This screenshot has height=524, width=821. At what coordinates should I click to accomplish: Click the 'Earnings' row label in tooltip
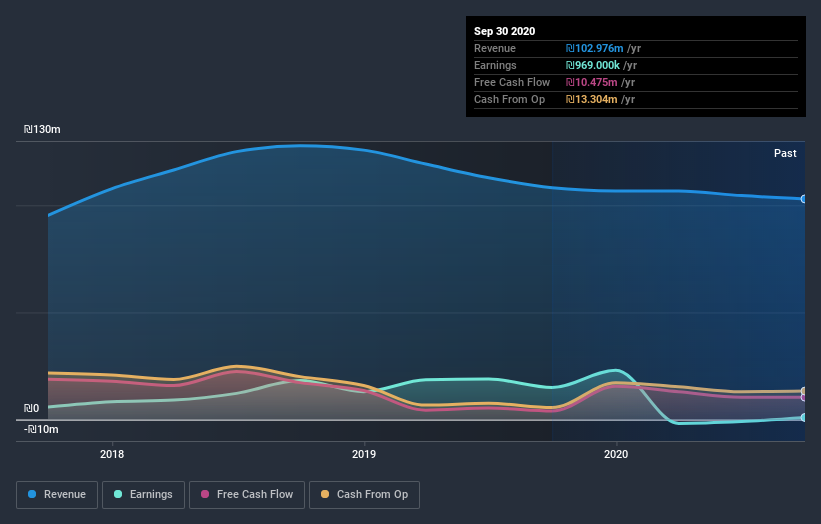[495, 65]
